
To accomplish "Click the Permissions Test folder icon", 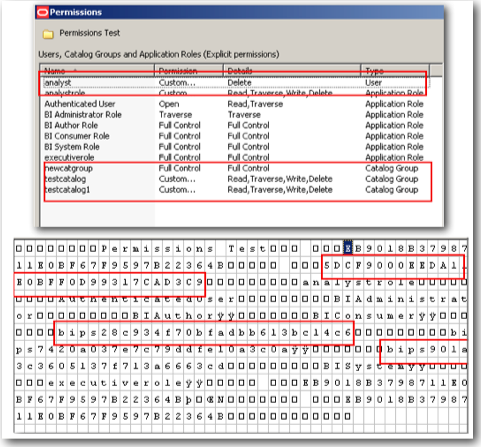I will point(48,34).
